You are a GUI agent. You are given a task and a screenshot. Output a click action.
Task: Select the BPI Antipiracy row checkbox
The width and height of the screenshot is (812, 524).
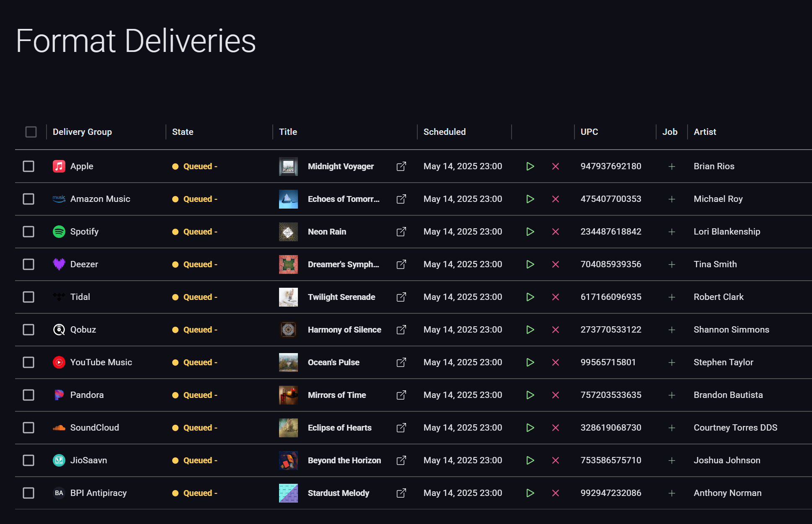click(x=28, y=493)
